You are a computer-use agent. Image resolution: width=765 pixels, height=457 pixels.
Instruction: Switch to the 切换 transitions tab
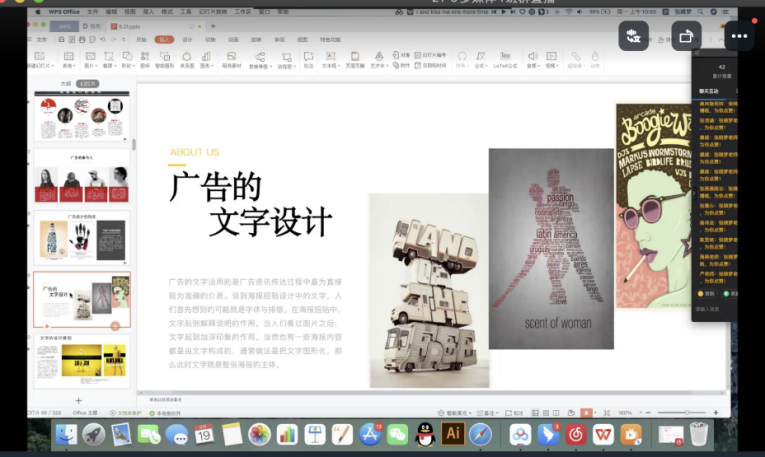(x=210, y=40)
